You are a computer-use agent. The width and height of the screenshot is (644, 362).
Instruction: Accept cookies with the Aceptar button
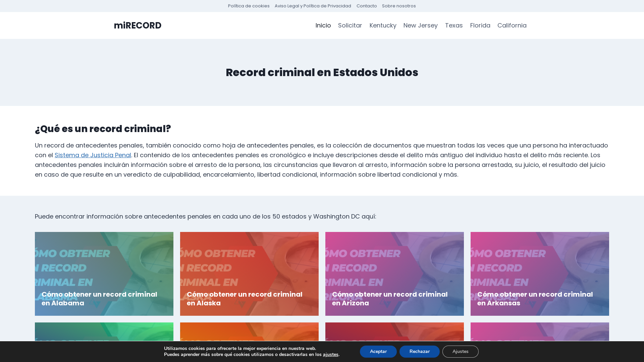378,352
